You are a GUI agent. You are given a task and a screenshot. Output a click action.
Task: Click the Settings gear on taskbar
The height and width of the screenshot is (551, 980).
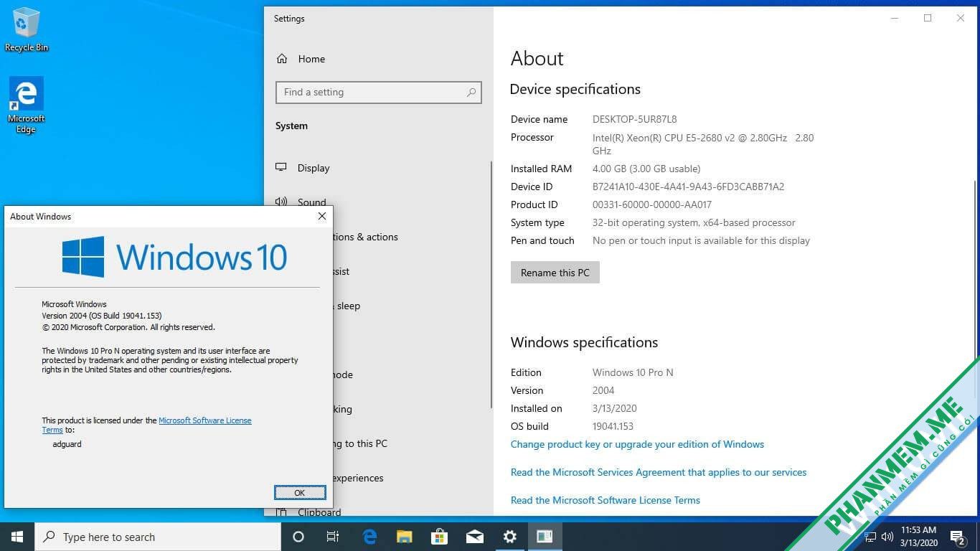509,537
